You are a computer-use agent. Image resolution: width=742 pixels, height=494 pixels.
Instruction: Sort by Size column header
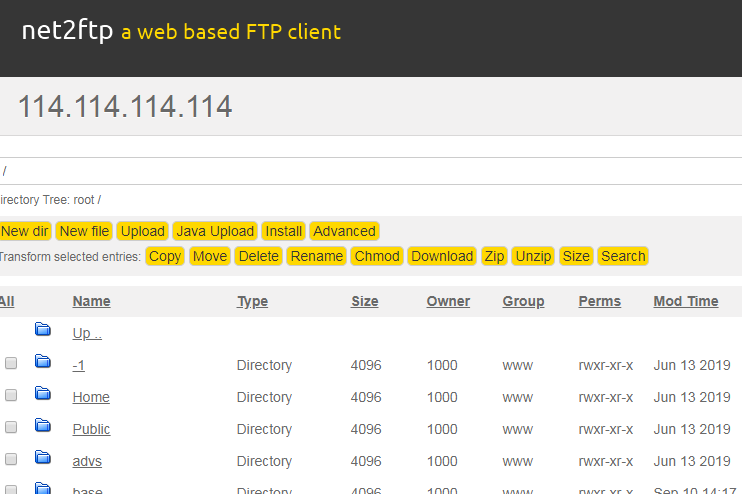click(364, 301)
